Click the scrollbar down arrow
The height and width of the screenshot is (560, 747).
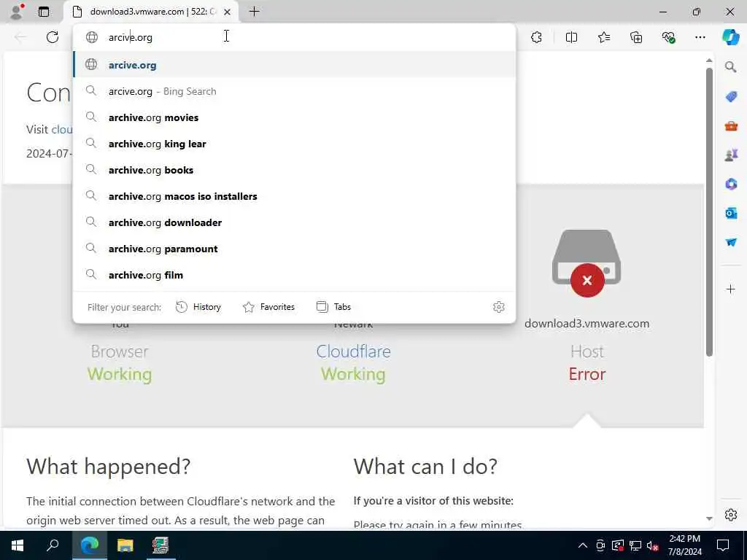coord(709,518)
